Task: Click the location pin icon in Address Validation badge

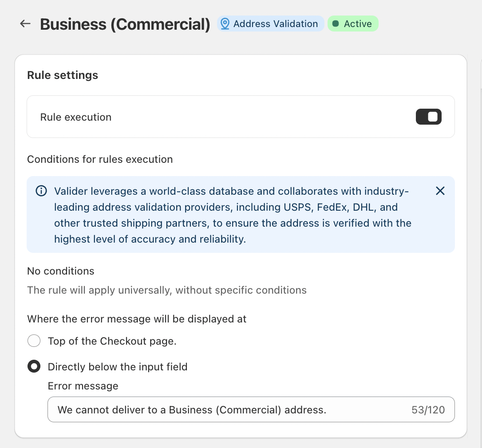Action: (x=225, y=24)
